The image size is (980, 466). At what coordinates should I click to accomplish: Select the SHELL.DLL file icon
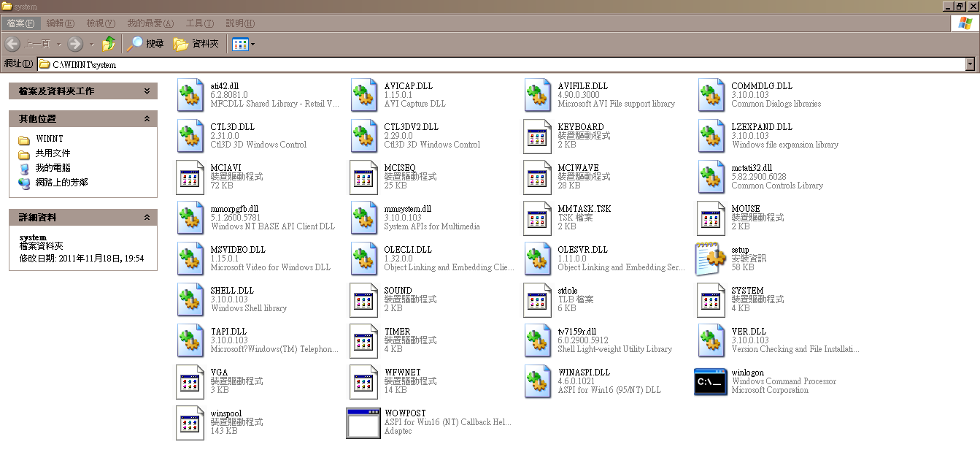coord(190,299)
